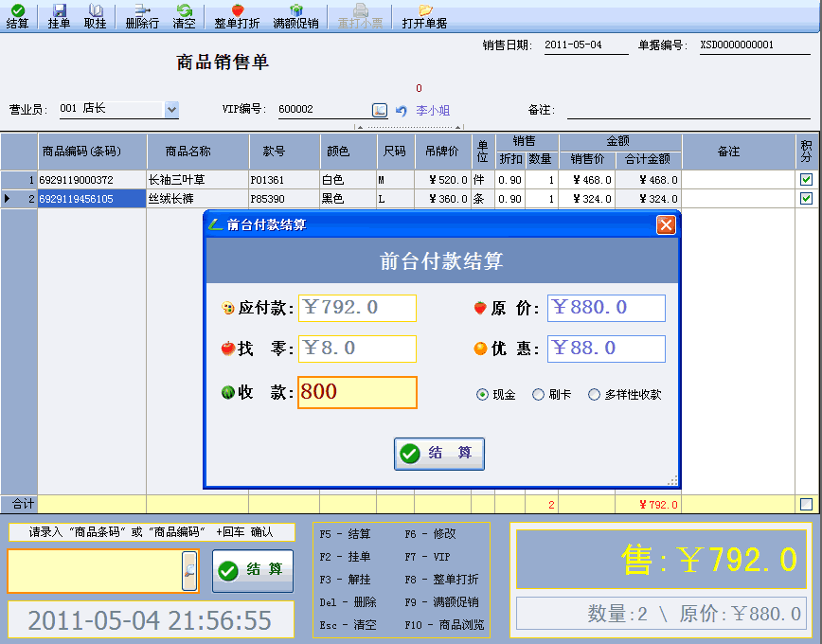The height and width of the screenshot is (644, 822).
Task: Click the 结算 button in the payment dialog
Action: pyautogui.click(x=439, y=454)
